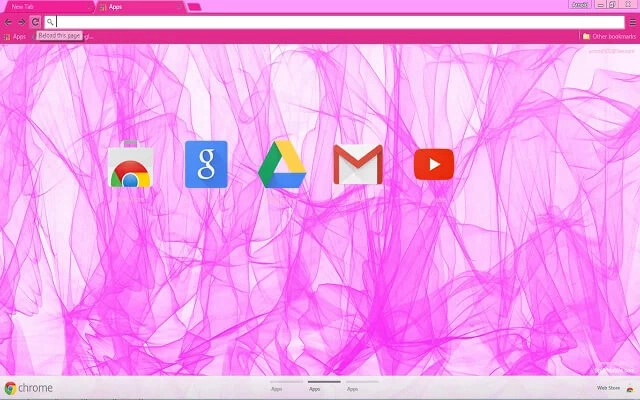Close the Apps tab

pos(179,7)
